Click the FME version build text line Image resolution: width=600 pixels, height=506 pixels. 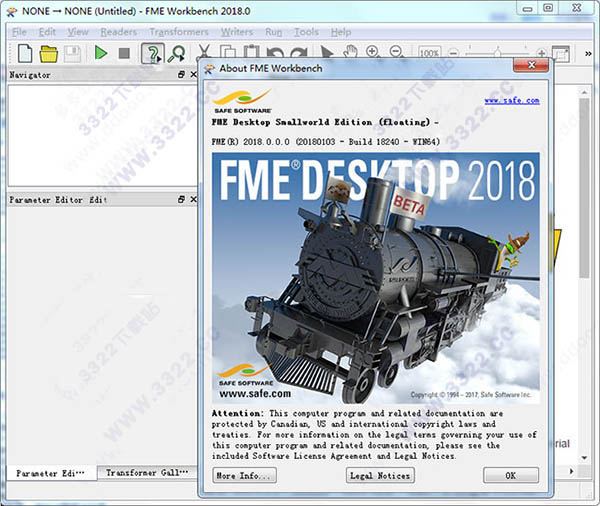(326, 142)
